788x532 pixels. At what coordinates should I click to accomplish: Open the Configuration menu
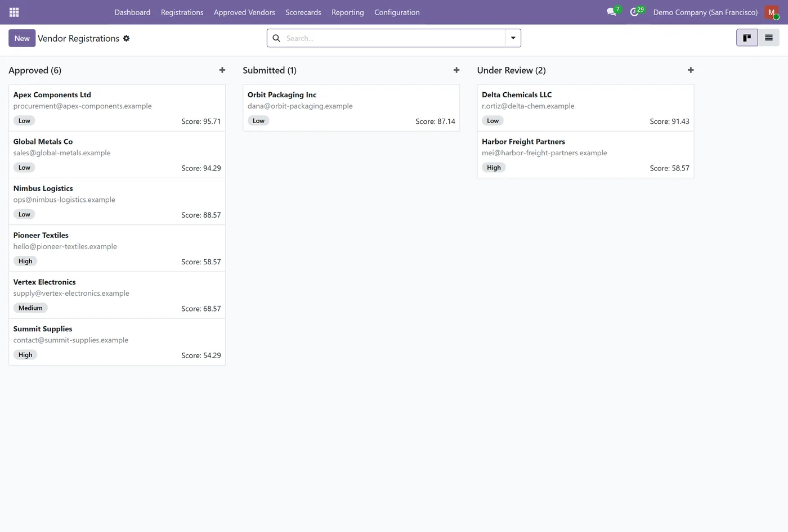click(397, 12)
